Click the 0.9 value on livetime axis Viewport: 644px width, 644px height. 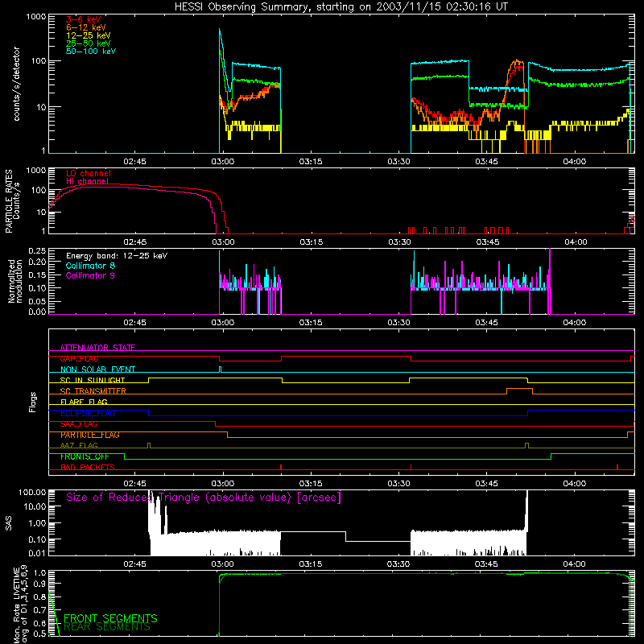click(41, 584)
